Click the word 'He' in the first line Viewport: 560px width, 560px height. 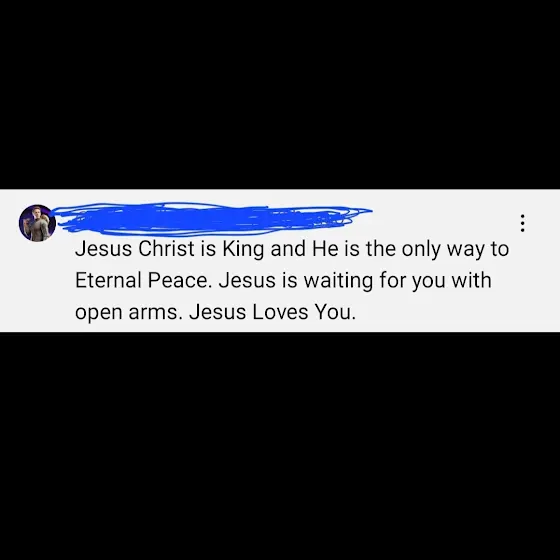point(325,249)
